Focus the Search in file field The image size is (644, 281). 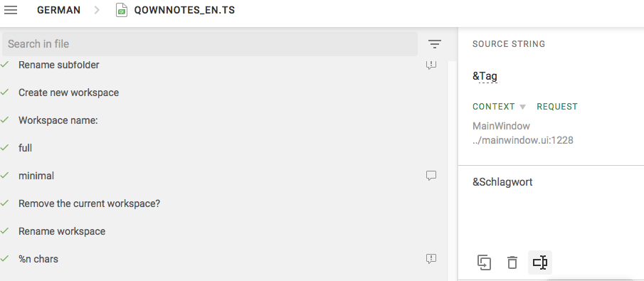click(x=210, y=44)
